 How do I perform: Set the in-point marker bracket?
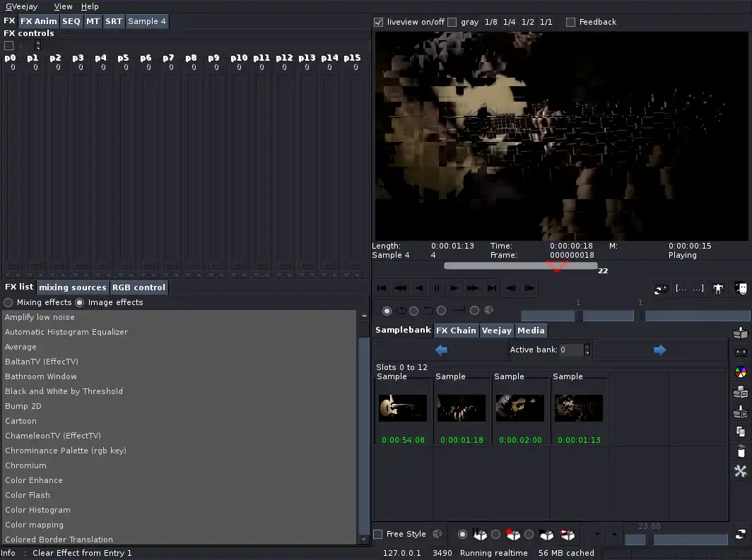click(681, 288)
